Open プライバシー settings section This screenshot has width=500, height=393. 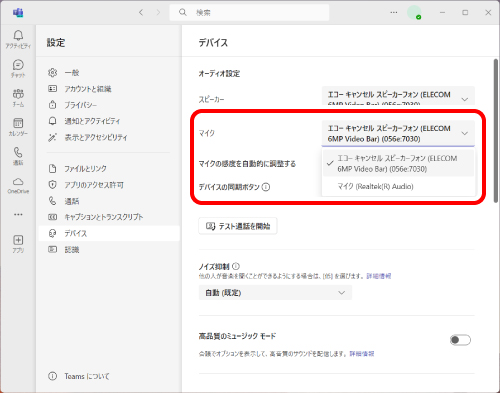pyautogui.click(x=109, y=105)
